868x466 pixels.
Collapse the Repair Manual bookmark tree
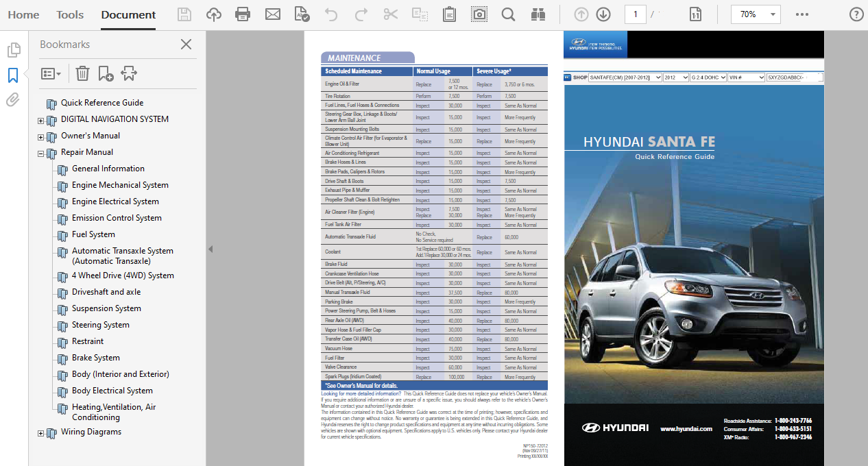click(40, 154)
